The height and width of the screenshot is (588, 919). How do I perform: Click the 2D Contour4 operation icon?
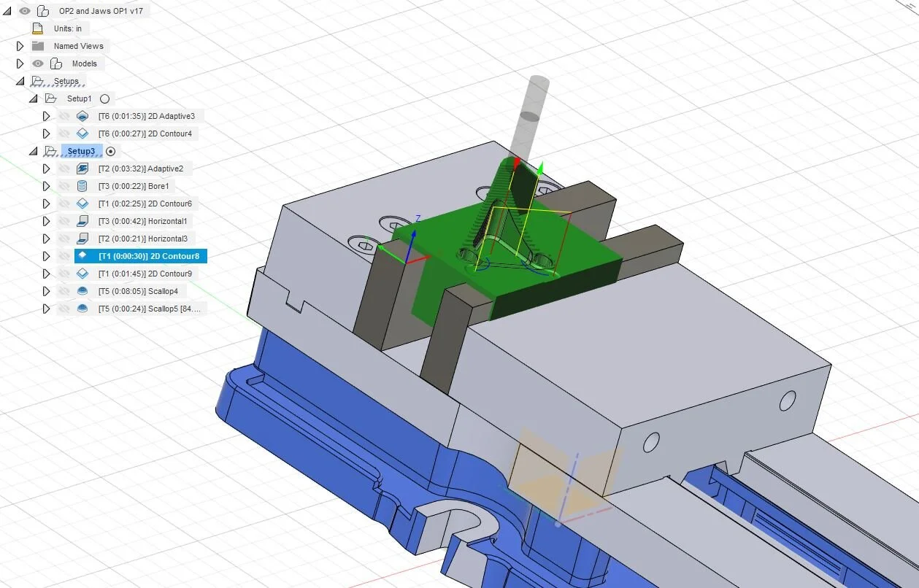(x=82, y=134)
